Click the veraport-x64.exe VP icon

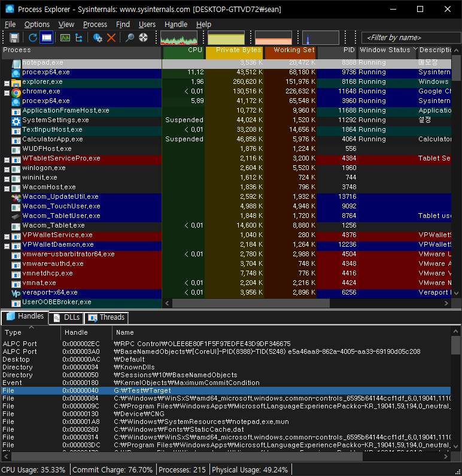pyautogui.click(x=16, y=293)
